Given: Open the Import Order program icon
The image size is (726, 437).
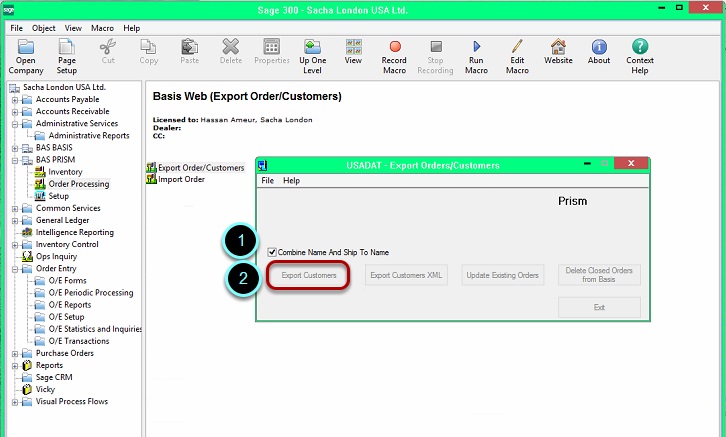Looking at the screenshot, I should point(151,179).
